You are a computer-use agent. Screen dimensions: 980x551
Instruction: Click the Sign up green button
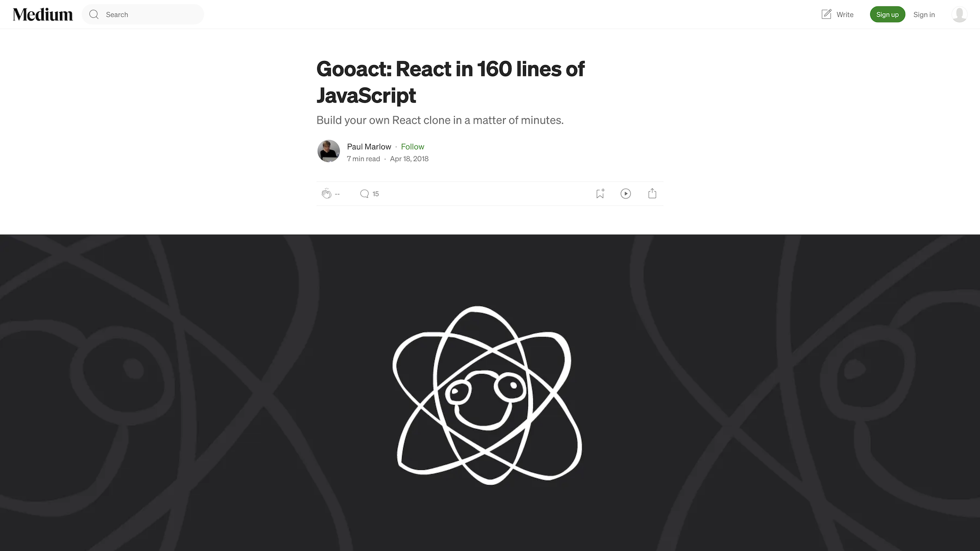[887, 14]
